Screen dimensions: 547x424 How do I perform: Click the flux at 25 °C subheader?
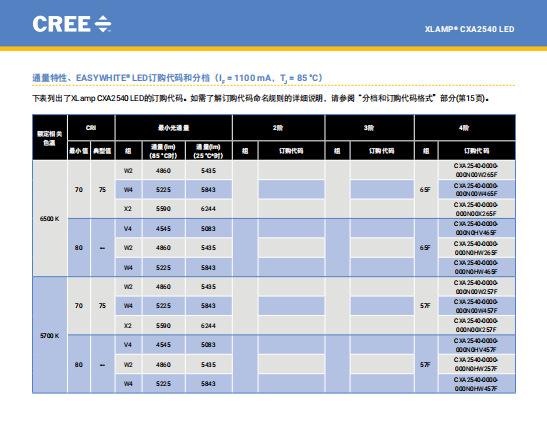pyautogui.click(x=208, y=151)
